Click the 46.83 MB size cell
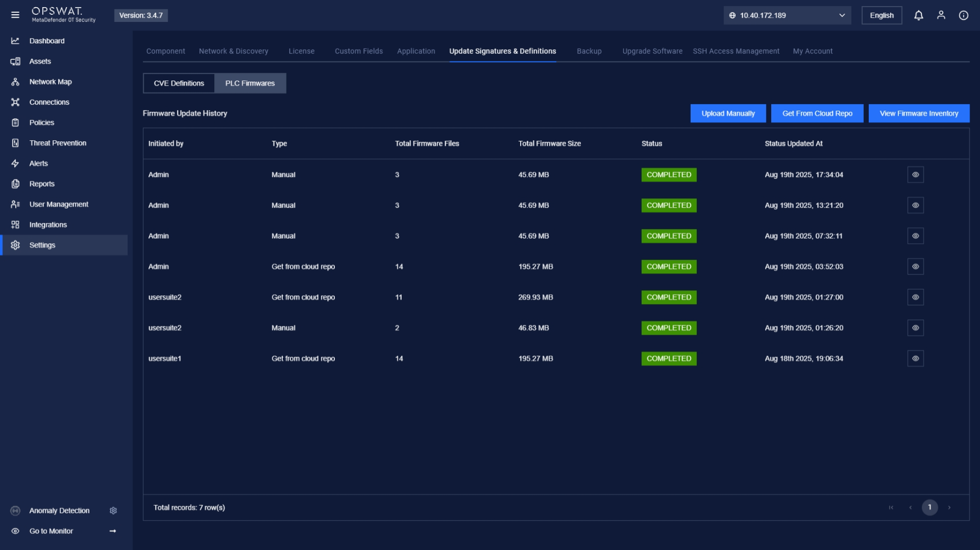 [533, 328]
